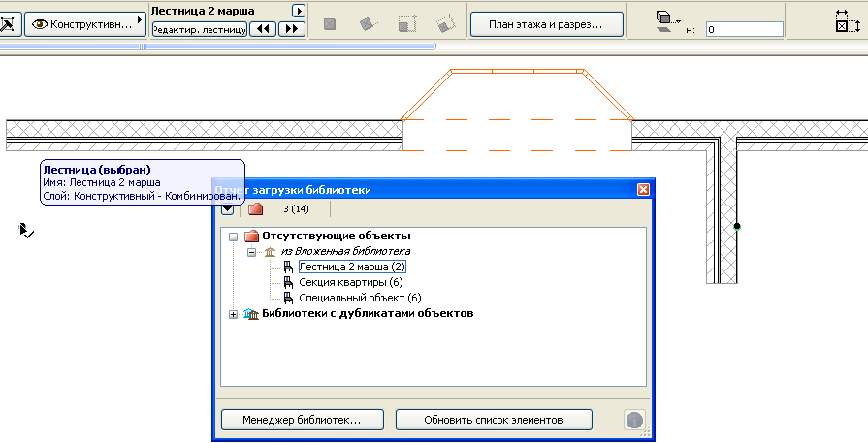
Task: Collapse the из Вложенная библиотека node
Action: [x=251, y=252]
